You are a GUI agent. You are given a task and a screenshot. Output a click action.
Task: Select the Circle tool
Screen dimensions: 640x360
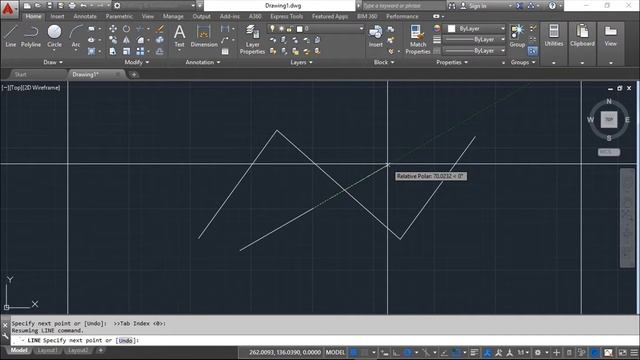click(54, 36)
